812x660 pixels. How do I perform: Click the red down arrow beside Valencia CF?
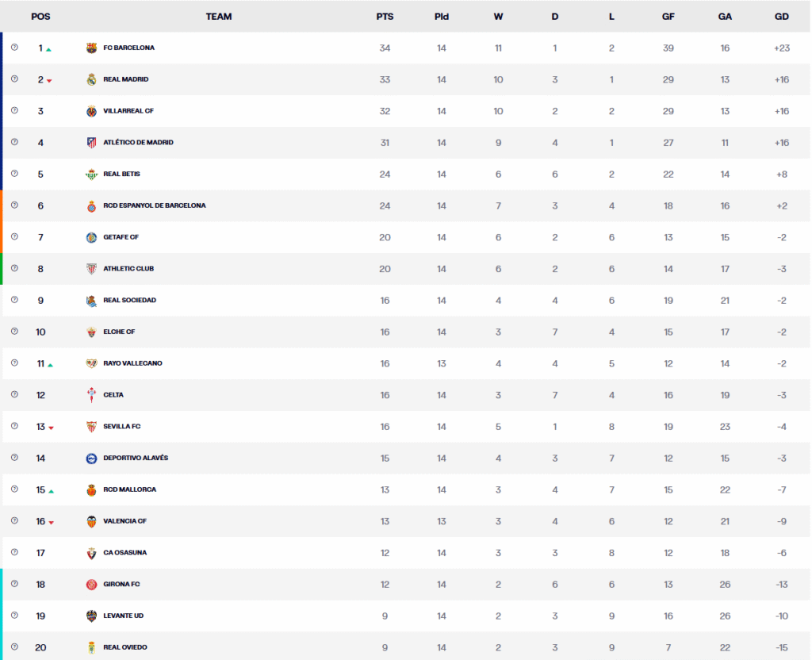pyautogui.click(x=52, y=521)
